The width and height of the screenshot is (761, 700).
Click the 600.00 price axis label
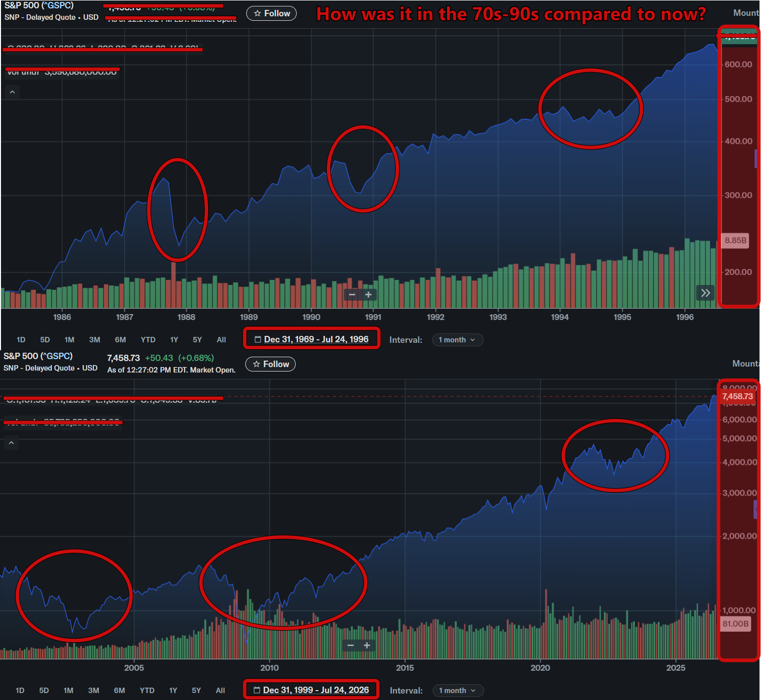pyautogui.click(x=738, y=65)
